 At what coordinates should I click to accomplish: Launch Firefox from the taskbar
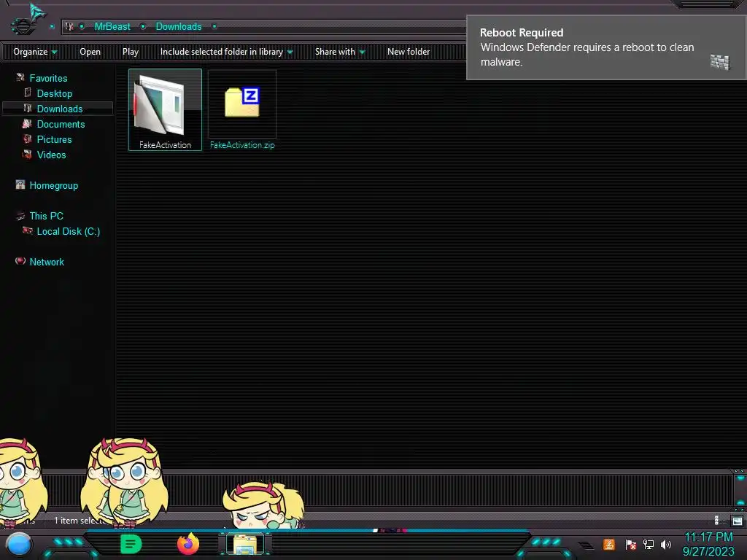tap(188, 544)
